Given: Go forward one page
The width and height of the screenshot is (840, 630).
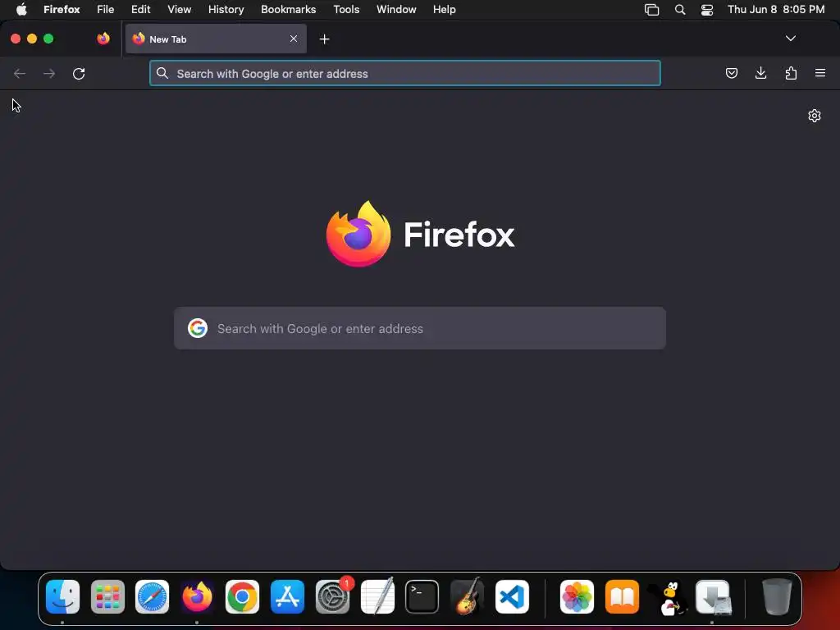Looking at the screenshot, I should pos(48,73).
